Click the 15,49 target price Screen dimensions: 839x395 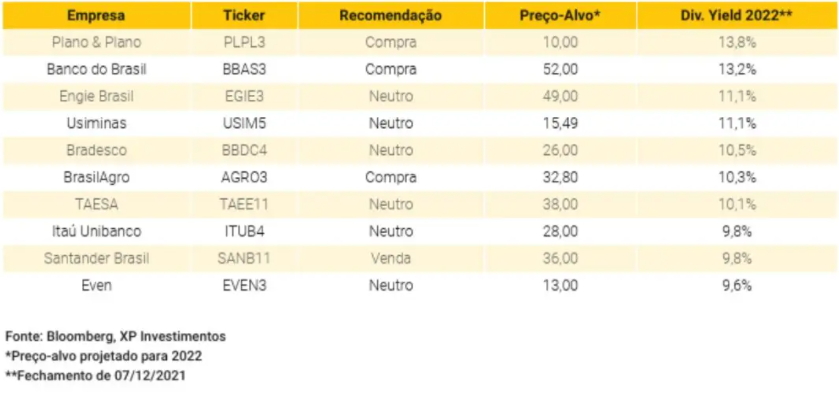560,124
